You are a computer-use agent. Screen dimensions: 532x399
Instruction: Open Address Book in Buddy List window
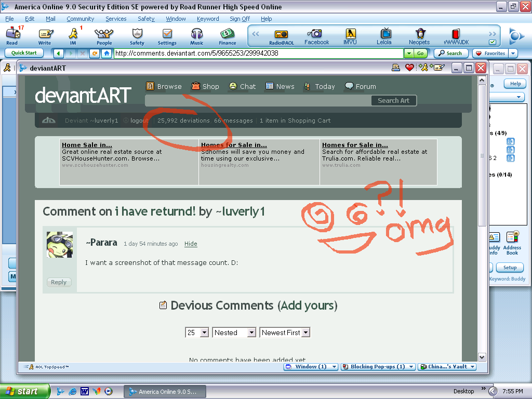(x=512, y=243)
